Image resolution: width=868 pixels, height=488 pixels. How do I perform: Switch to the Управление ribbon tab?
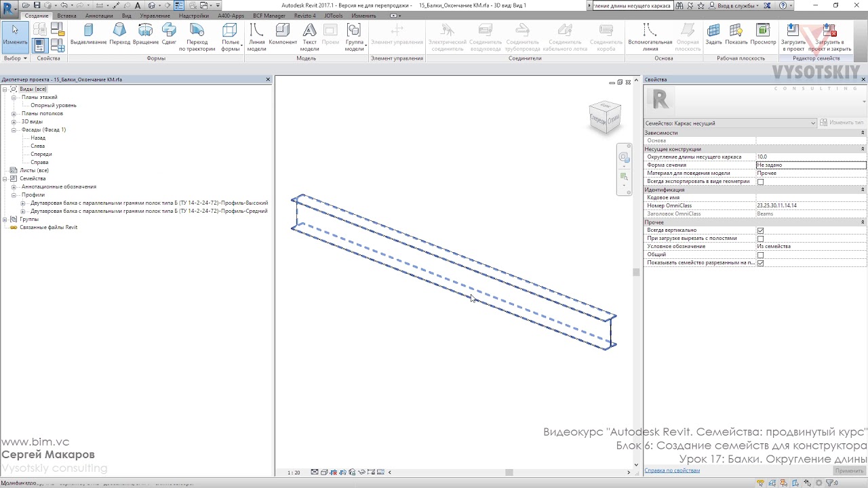coord(155,16)
